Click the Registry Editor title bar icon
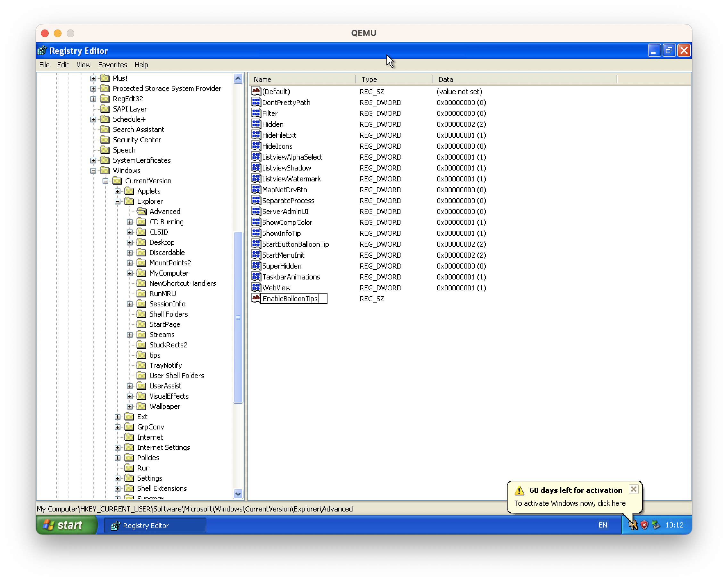 pos(42,51)
